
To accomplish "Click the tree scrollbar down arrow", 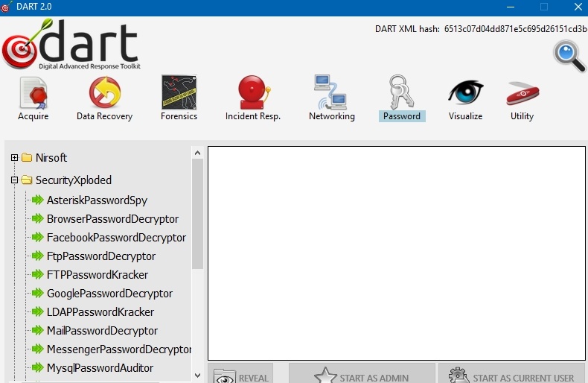I will pyautogui.click(x=198, y=376).
